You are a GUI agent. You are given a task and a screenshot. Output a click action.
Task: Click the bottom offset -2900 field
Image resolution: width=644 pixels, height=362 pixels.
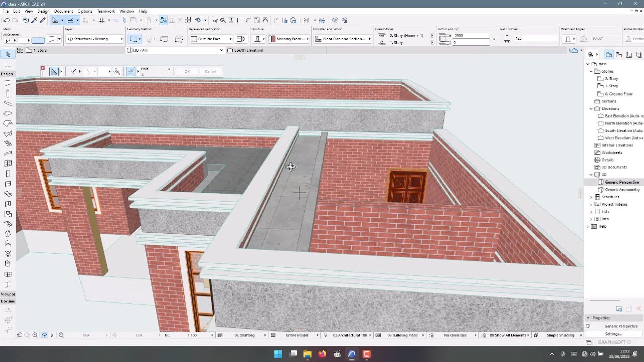coord(470,36)
